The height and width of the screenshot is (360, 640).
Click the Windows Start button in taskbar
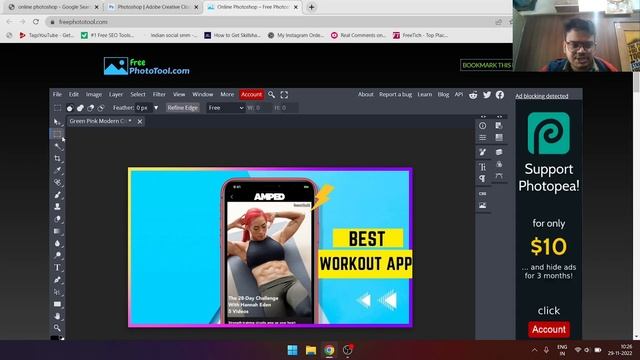coord(292,350)
